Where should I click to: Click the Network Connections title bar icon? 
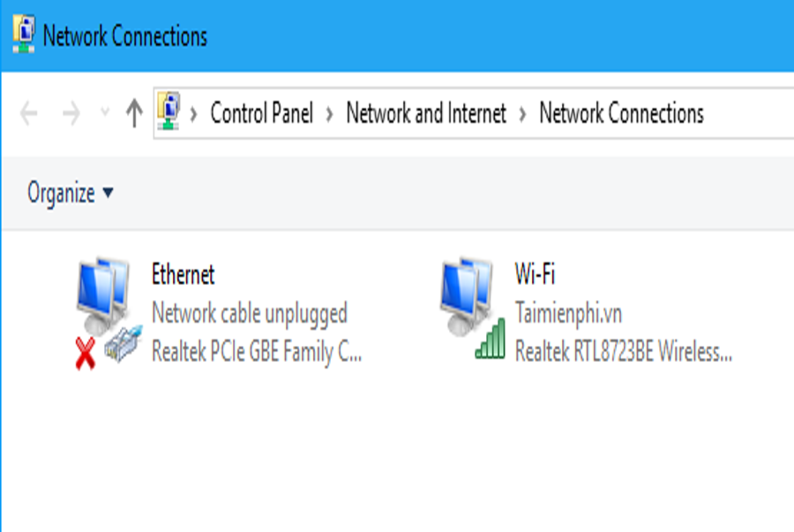coord(23,34)
